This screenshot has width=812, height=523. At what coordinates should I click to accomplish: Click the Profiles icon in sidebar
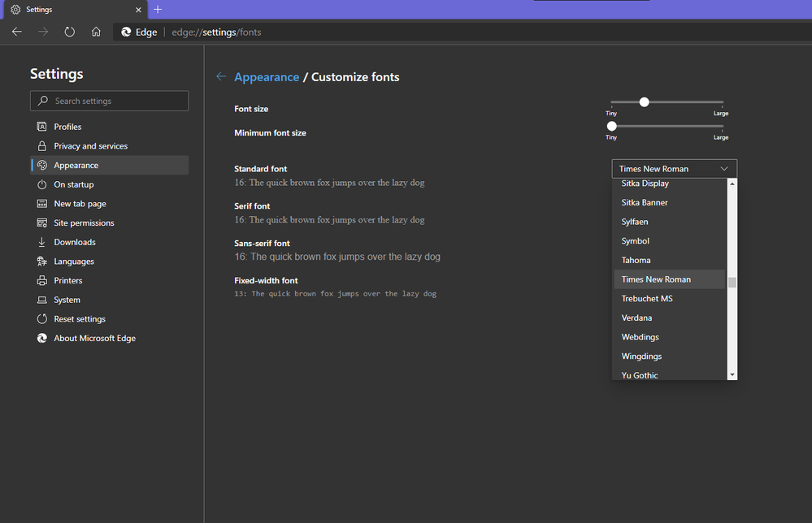pyautogui.click(x=42, y=127)
